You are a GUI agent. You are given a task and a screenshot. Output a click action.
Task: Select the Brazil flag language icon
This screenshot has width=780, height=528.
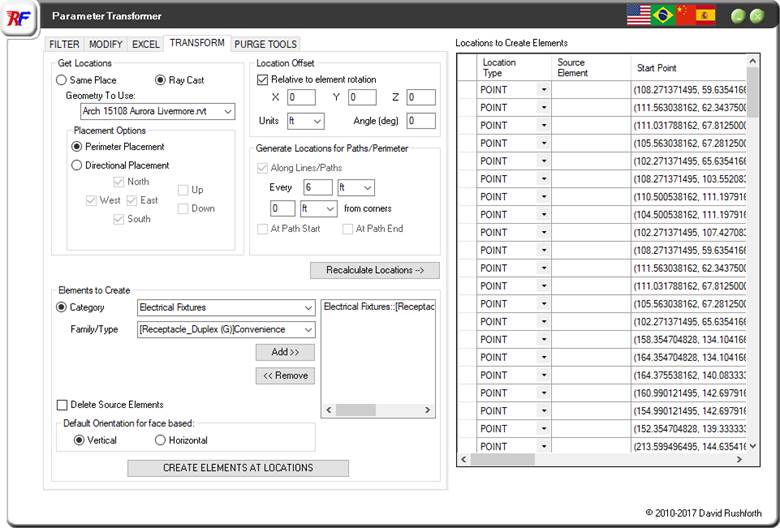662,15
